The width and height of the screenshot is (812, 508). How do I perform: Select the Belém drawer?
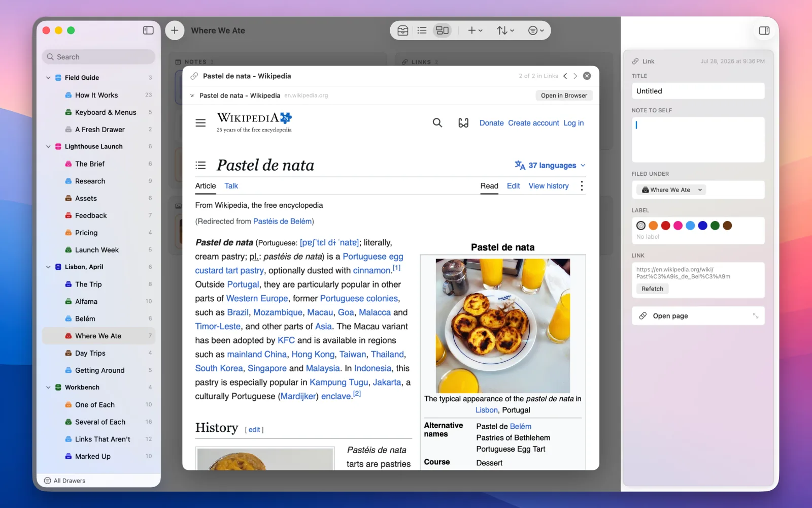[98, 319]
